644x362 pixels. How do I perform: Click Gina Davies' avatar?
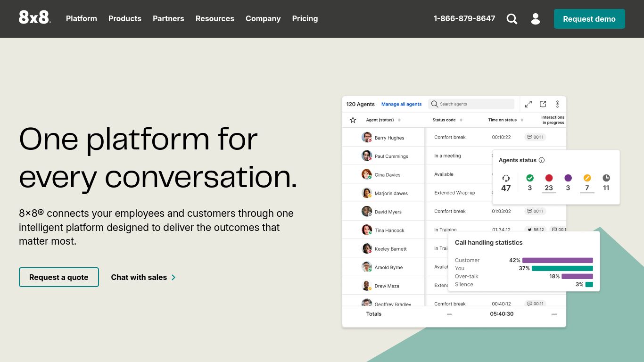click(x=367, y=174)
